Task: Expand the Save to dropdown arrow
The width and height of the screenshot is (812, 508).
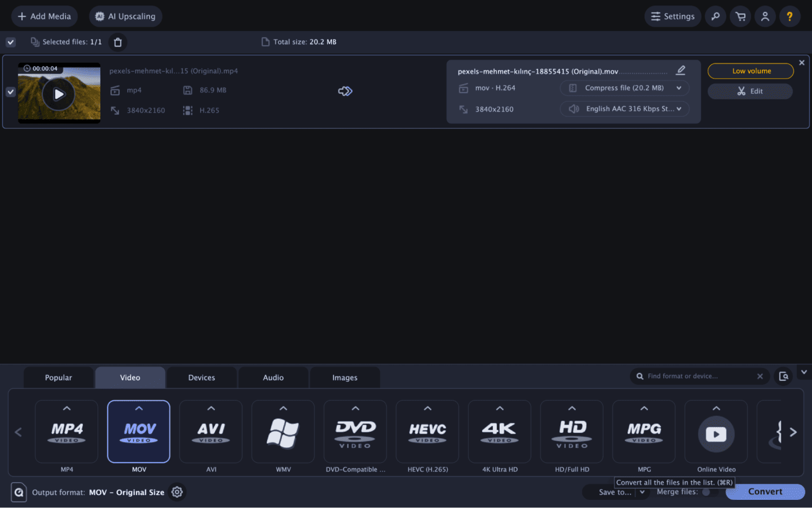Action: 642,492
